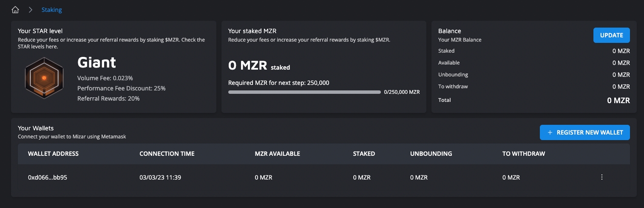Image resolution: width=644 pixels, height=208 pixels.
Task: Open the wallet row three-dot options menu
Action: 601,177
